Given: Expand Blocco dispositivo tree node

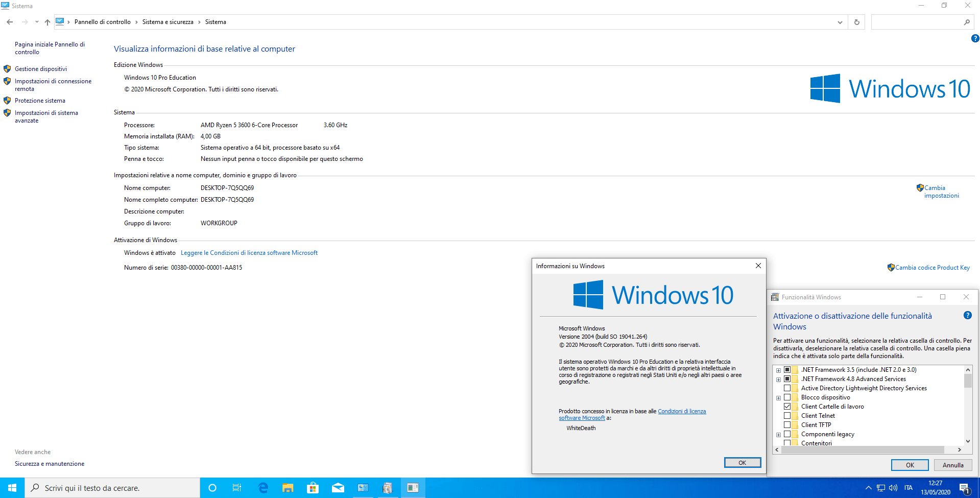Looking at the screenshot, I should 778,398.
